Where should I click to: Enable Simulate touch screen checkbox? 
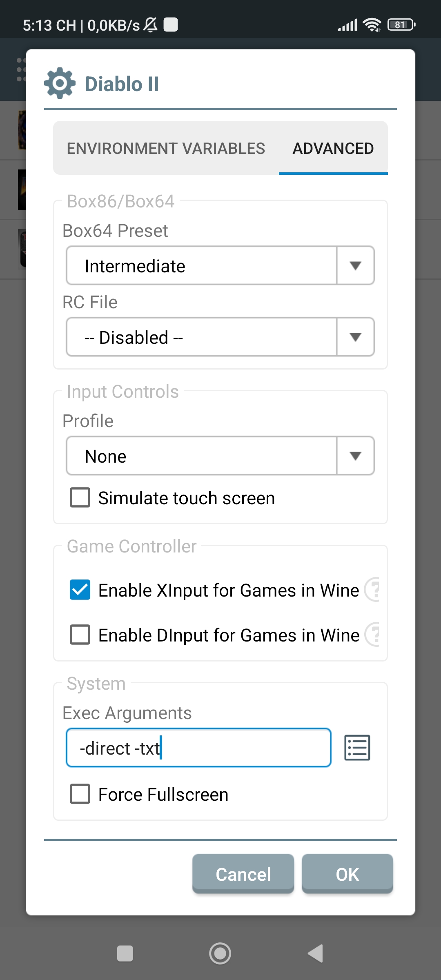coord(80,498)
